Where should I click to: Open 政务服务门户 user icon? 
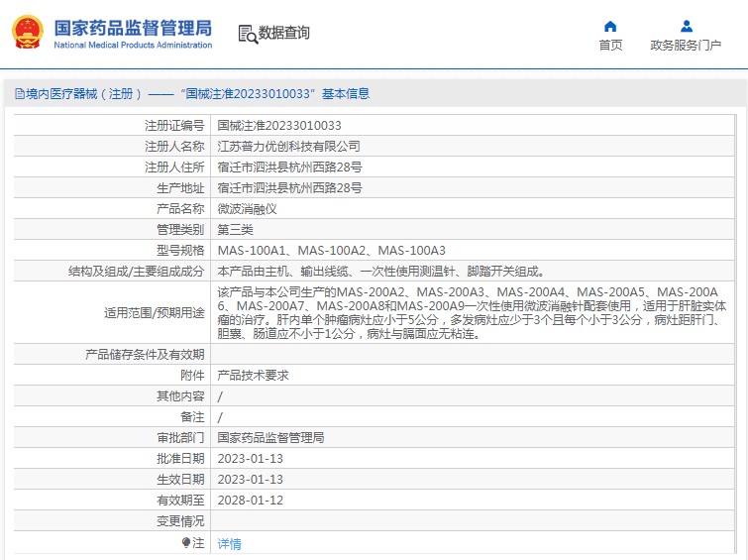click(686, 26)
